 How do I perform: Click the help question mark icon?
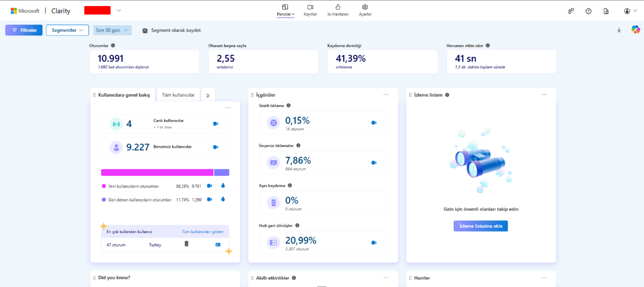[588, 11]
